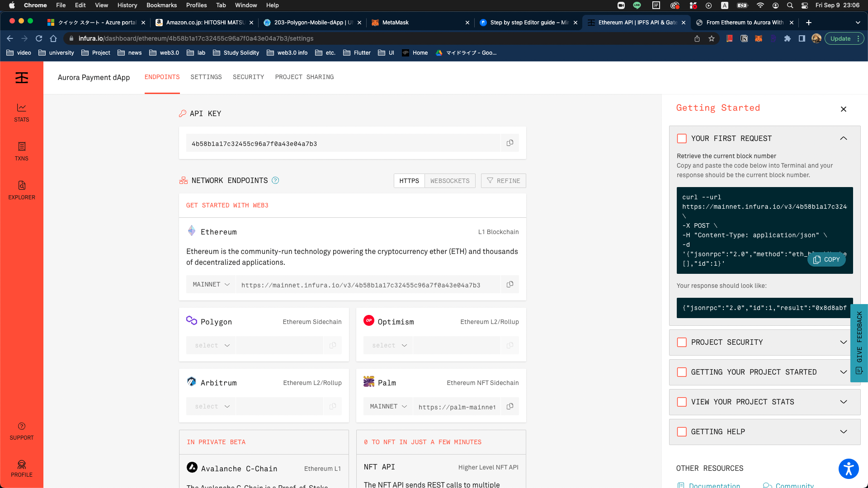Screen dimensions: 868x488
Task: Expand the View Your Project Stats section
Action: point(844,402)
